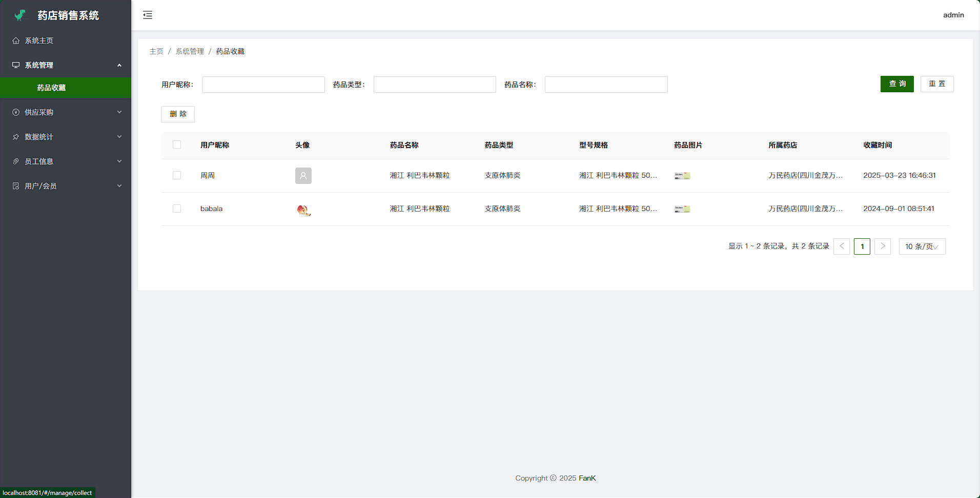This screenshot has height=498, width=980.
Task: Check the row checkbox for 周周
Action: (x=177, y=175)
